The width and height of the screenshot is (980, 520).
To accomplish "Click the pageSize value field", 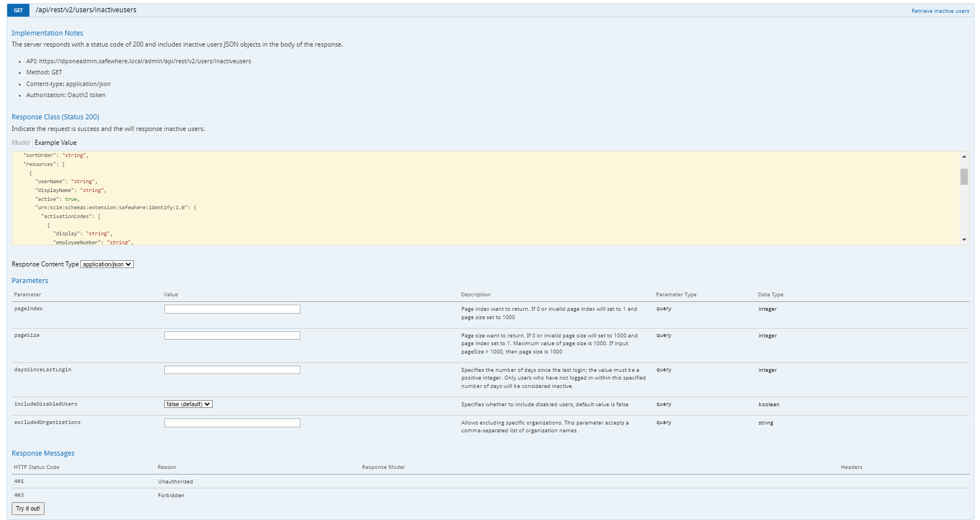I will [232, 336].
